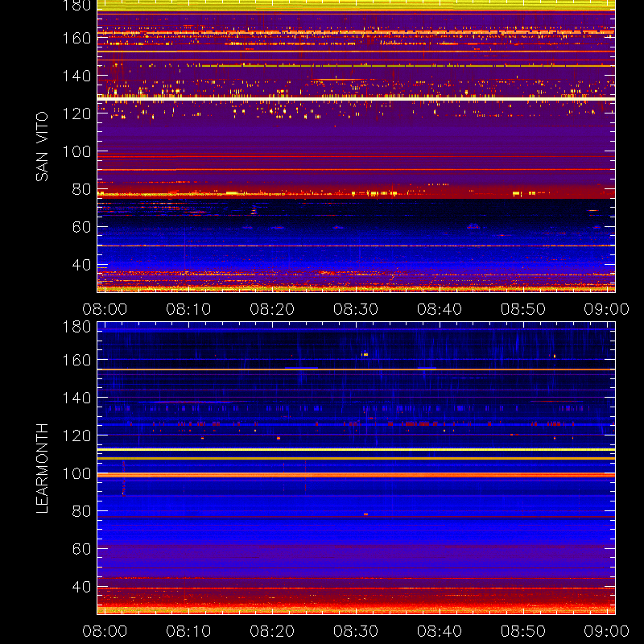Select the 140 tick label on the Learmonth plot
This screenshot has width=644, height=644.
76,398
